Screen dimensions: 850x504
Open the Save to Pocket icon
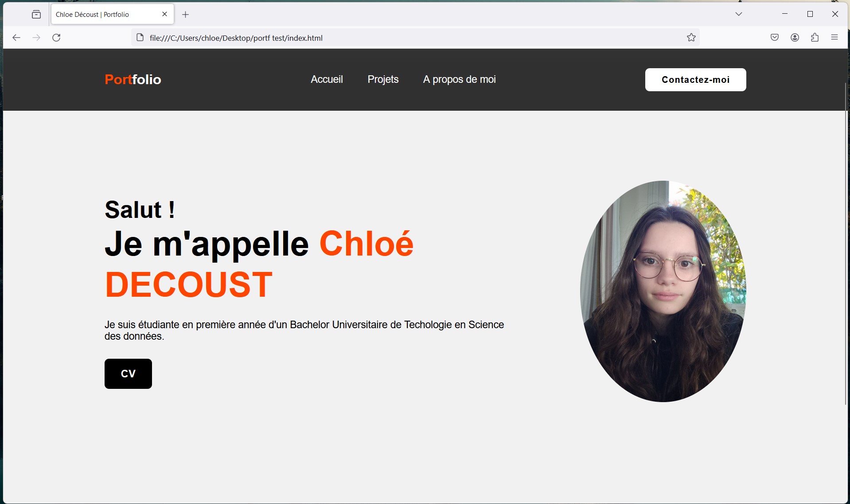(x=774, y=38)
